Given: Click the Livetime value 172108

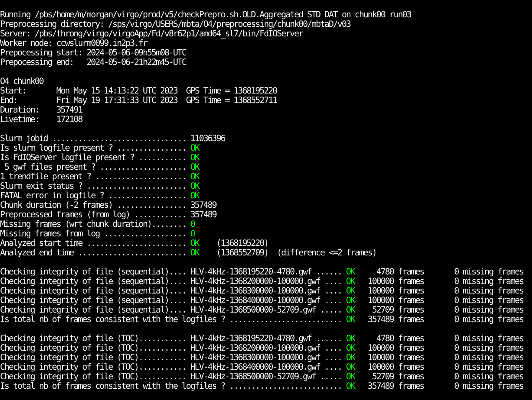Looking at the screenshot, I should (69, 119).
